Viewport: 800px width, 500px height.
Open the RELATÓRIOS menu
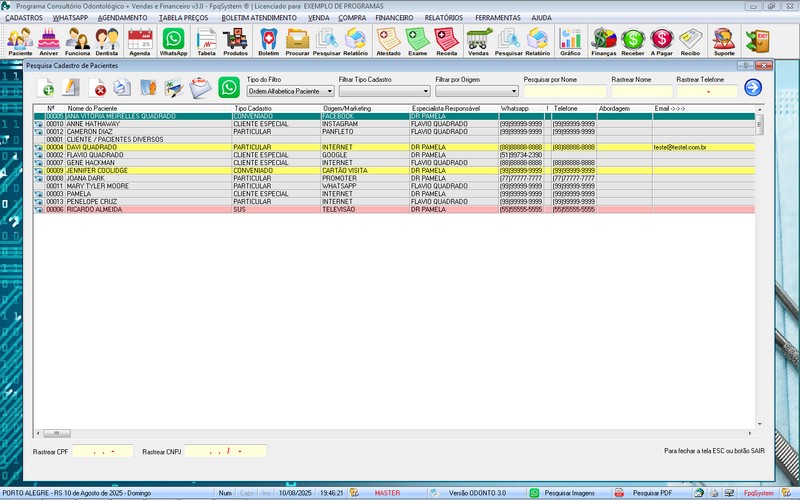point(443,18)
